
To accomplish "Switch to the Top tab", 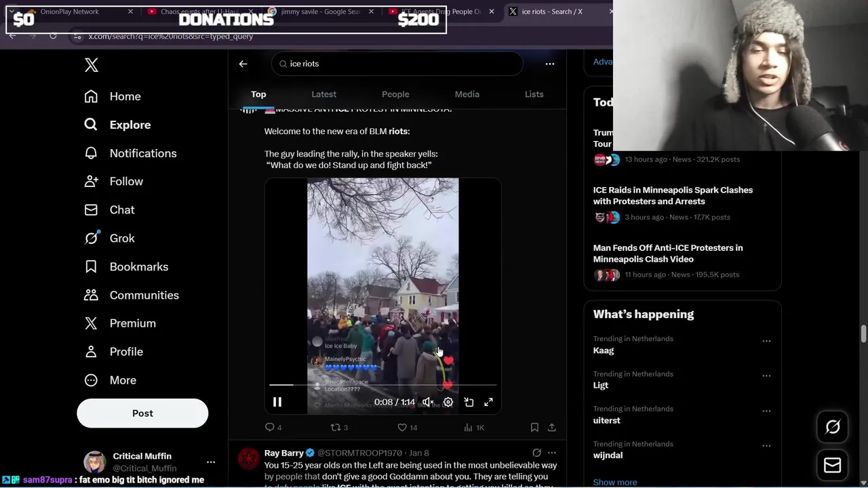I will pos(258,94).
